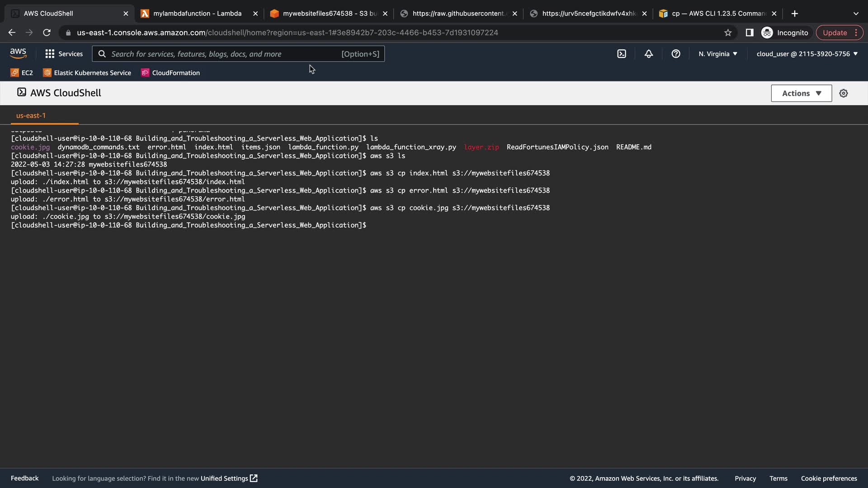868x488 pixels.
Task: Open the EC2 shortcut
Action: coord(22,73)
